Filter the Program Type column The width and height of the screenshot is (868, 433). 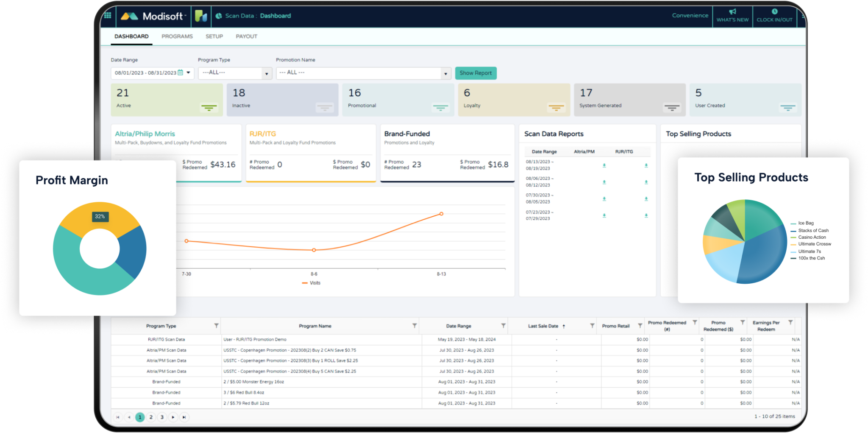pyautogui.click(x=217, y=326)
